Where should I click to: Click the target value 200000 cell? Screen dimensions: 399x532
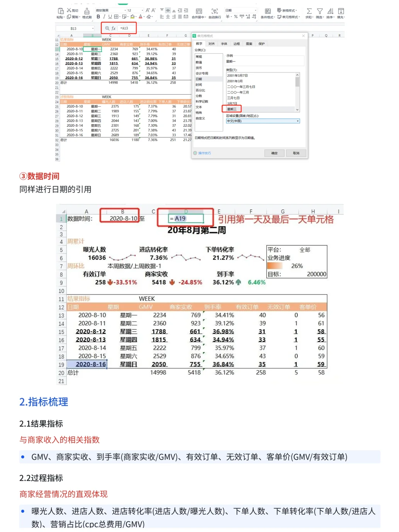[x=316, y=274]
